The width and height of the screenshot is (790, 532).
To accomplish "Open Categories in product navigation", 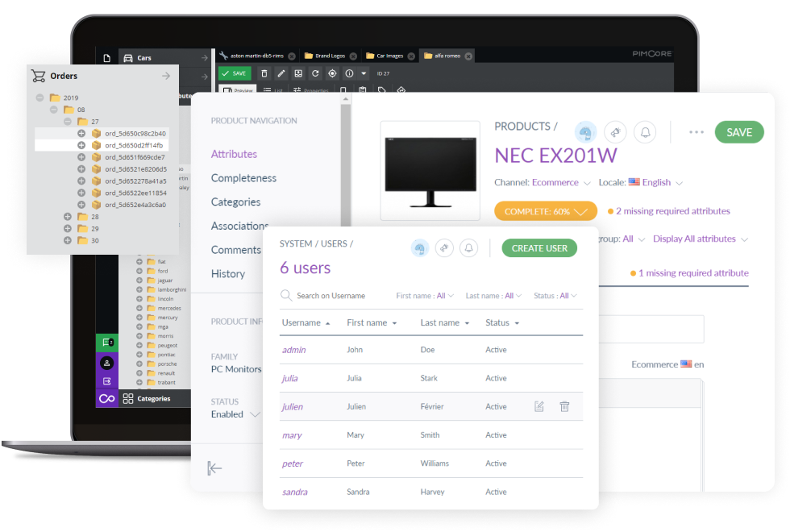I will [235, 202].
